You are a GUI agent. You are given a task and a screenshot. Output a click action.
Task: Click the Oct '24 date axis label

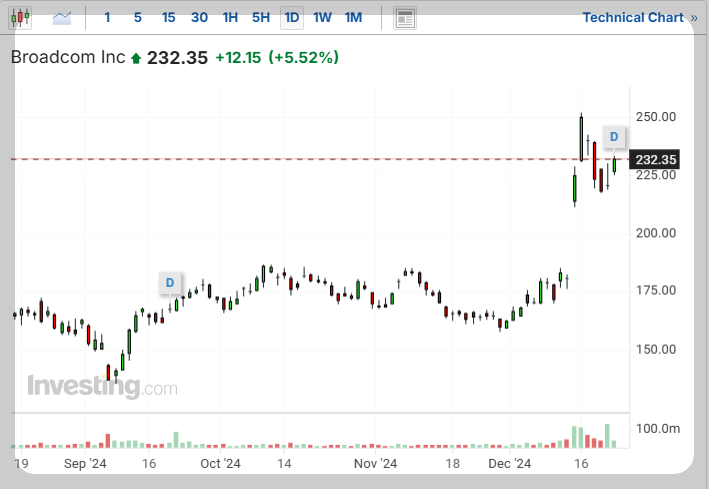tap(220, 464)
